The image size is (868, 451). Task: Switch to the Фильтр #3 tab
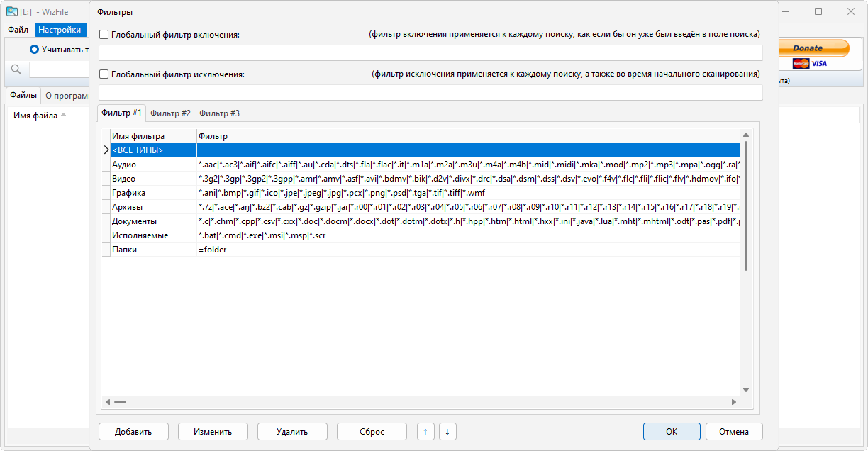click(219, 113)
